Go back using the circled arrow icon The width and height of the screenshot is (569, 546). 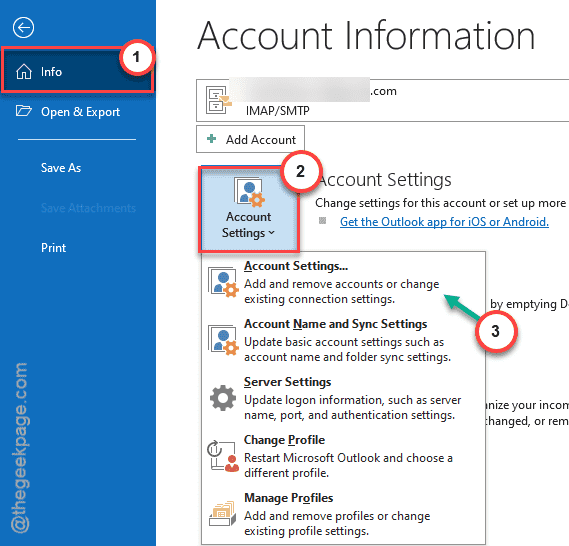tap(24, 28)
